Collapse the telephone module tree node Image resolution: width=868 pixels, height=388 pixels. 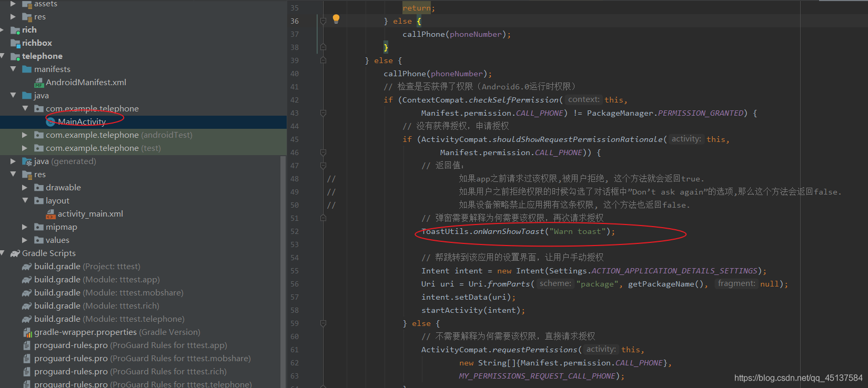coord(3,56)
